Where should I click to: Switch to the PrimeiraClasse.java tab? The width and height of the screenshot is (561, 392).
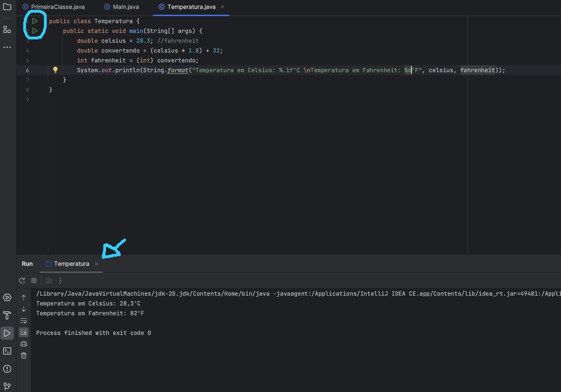54,7
